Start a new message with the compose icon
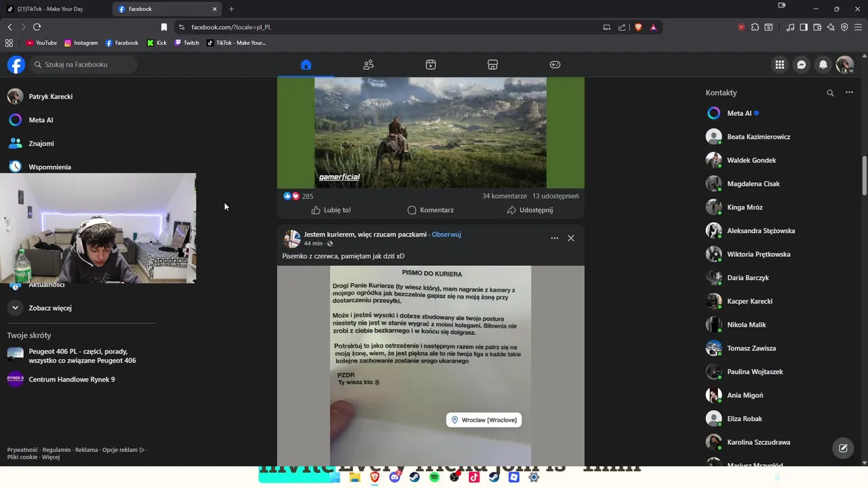Viewport: 868px width, 488px height. click(843, 448)
